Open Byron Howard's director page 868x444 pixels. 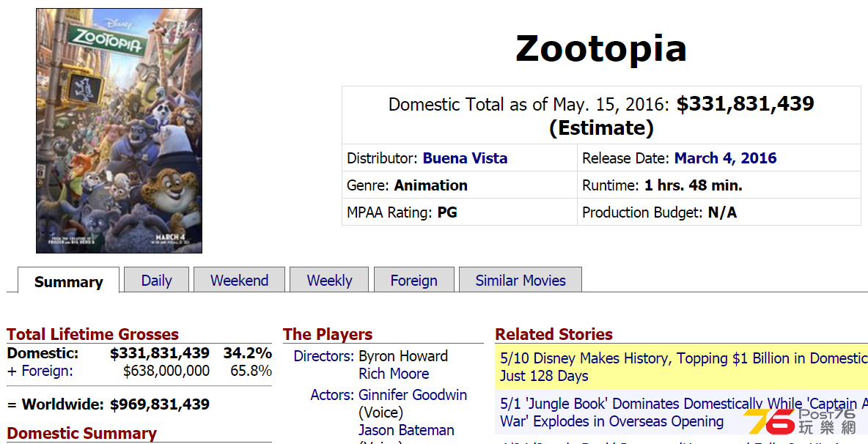(x=403, y=356)
